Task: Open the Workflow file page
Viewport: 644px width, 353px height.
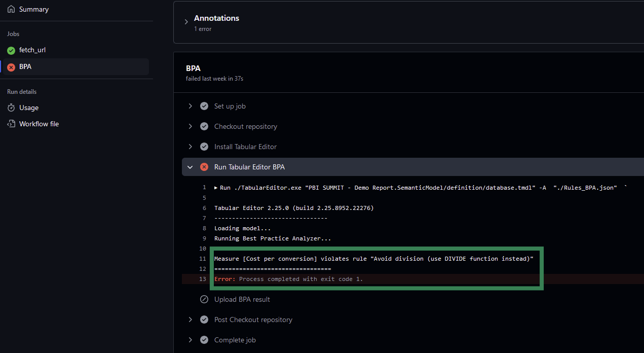Action: point(39,123)
